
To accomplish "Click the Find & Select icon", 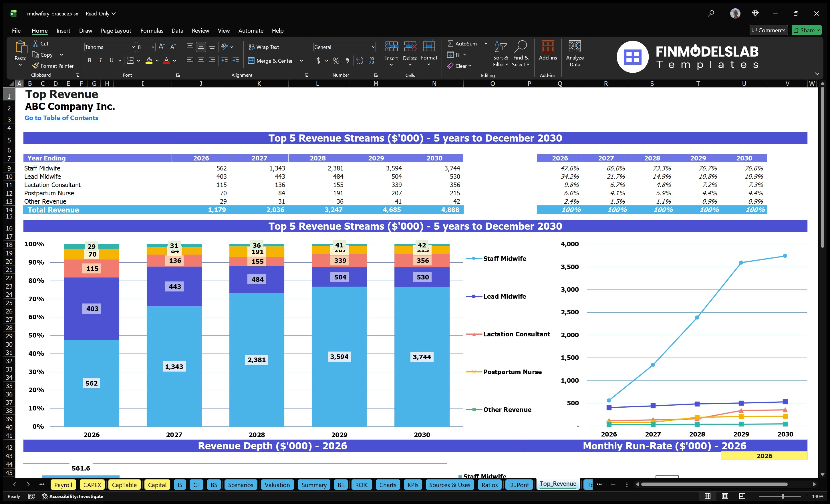I will point(521,54).
